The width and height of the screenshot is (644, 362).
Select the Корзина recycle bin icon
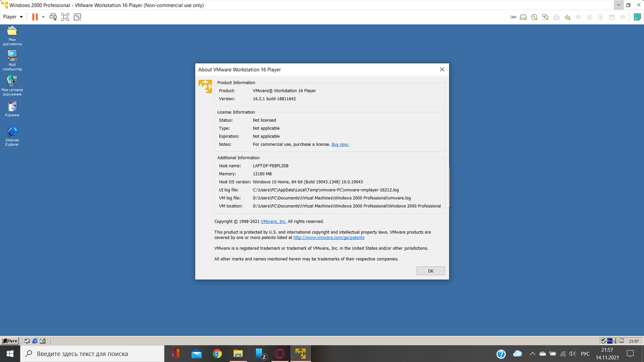(x=12, y=109)
